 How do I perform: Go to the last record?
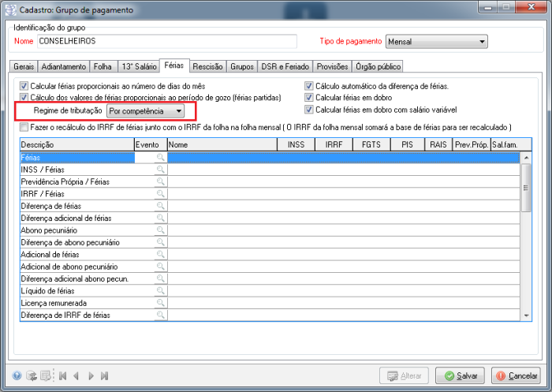(104, 376)
